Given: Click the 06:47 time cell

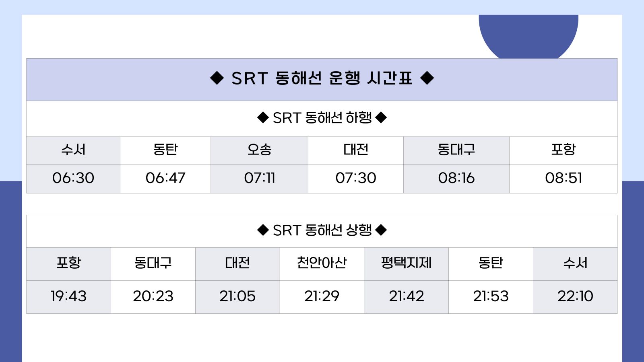Looking at the screenshot, I should [x=165, y=178].
